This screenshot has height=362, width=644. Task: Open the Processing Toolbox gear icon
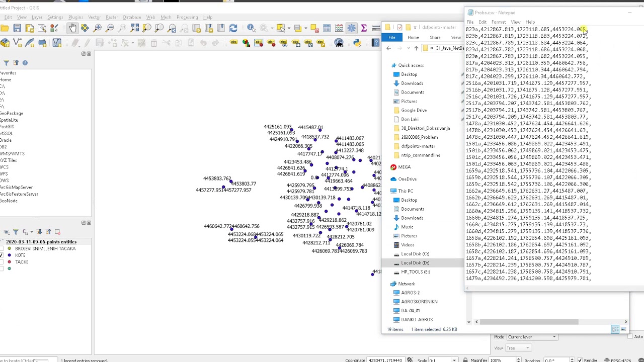pyautogui.click(x=351, y=28)
